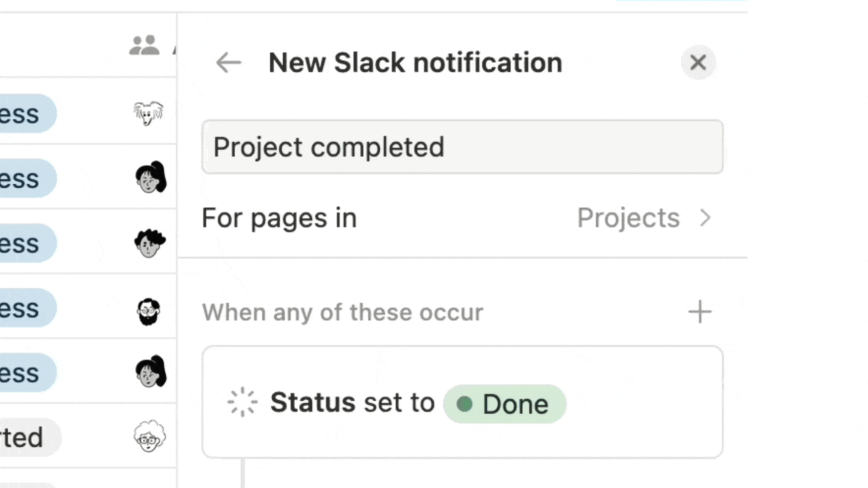Image resolution: width=868 pixels, height=488 pixels.
Task: Click the people icon in column header
Action: coord(144,45)
